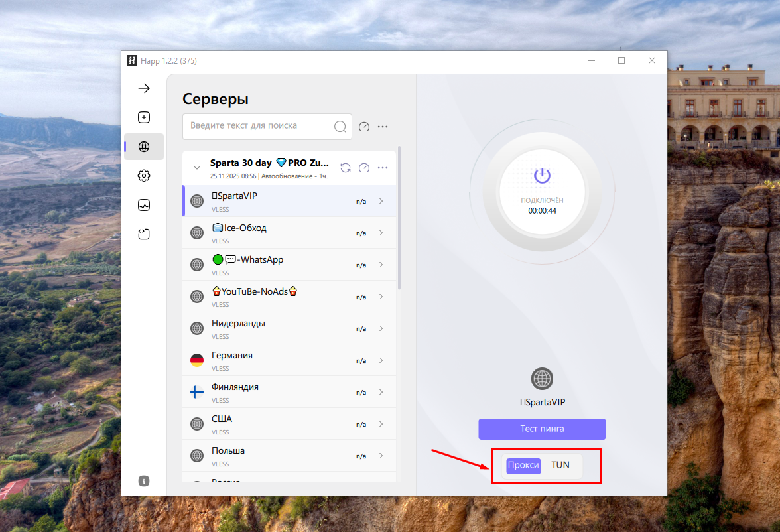This screenshot has width=780, height=532.
Task: Maximize the Happ window
Action: coord(621,60)
